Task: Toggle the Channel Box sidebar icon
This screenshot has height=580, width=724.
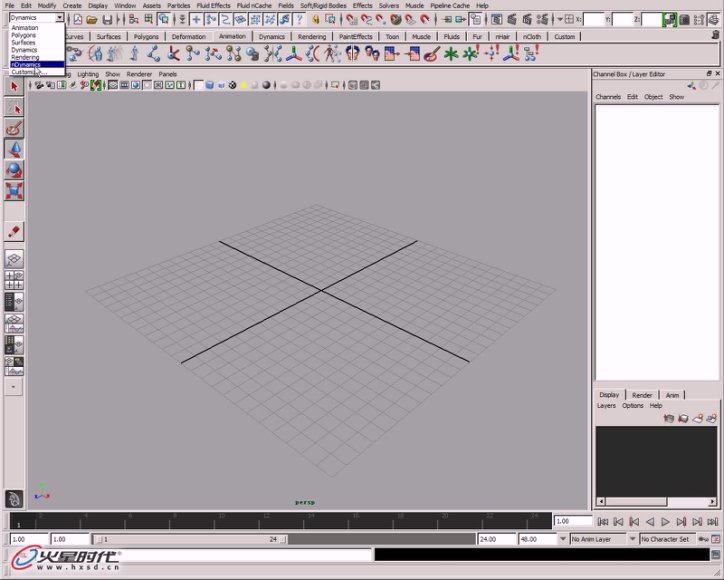Action: click(714, 19)
